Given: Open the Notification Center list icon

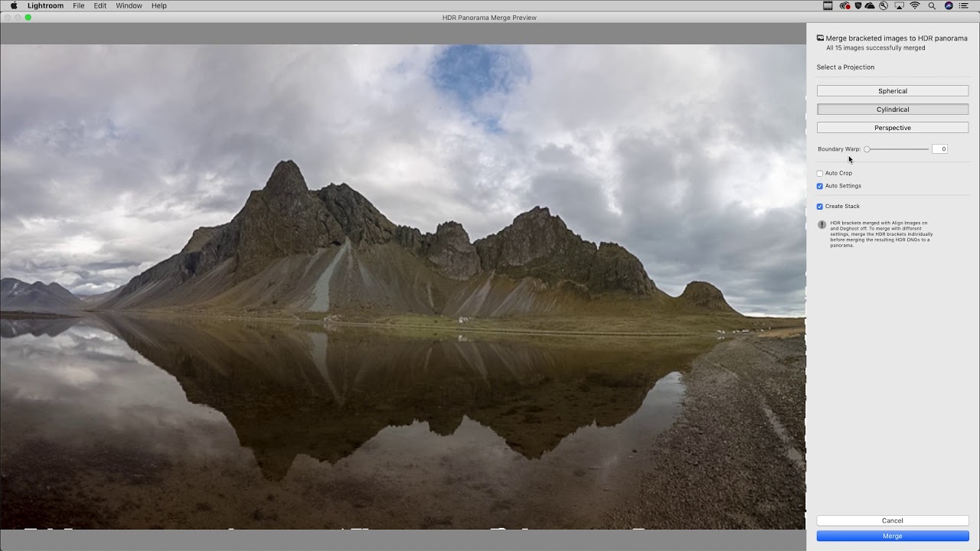Looking at the screenshot, I should [x=964, y=5].
